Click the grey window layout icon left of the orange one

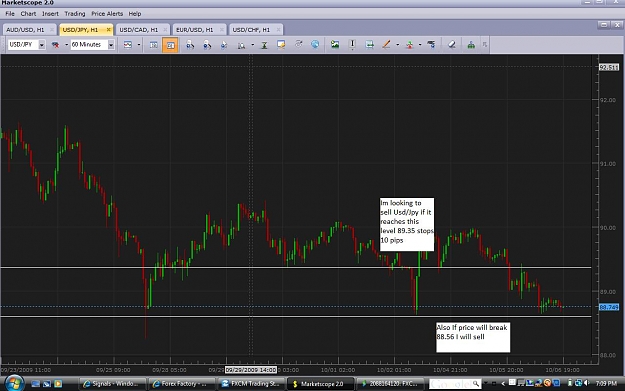tap(153, 45)
